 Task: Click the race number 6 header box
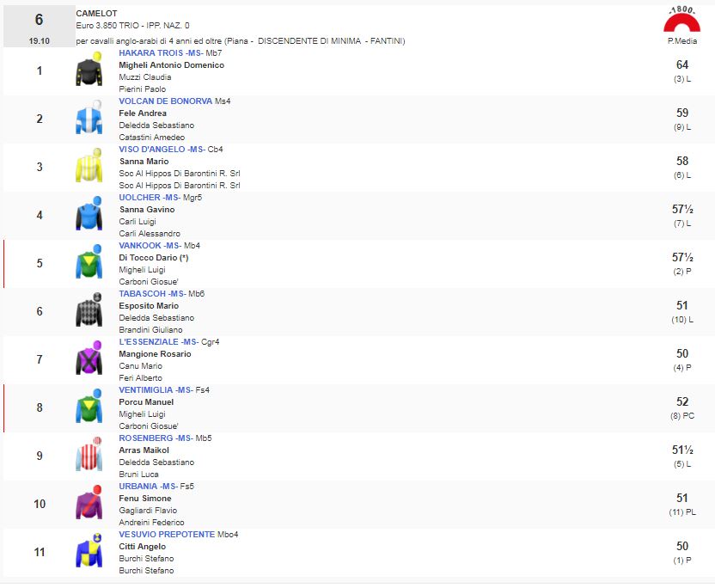38,27
